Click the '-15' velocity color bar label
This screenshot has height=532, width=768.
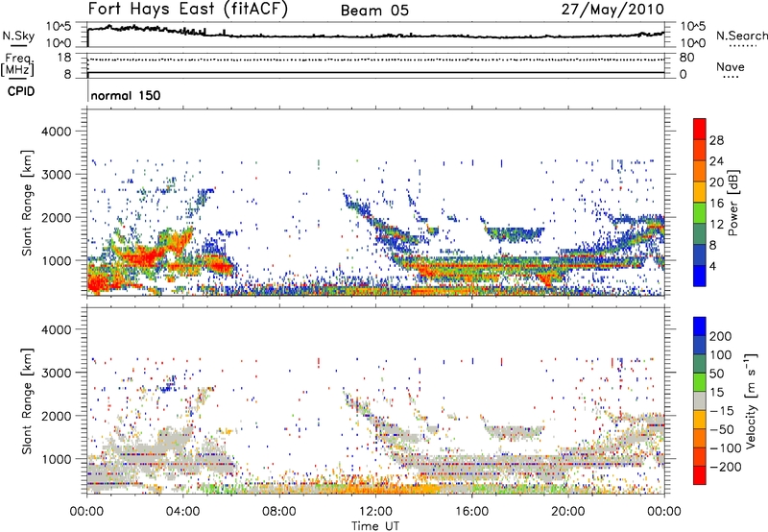pos(722,411)
